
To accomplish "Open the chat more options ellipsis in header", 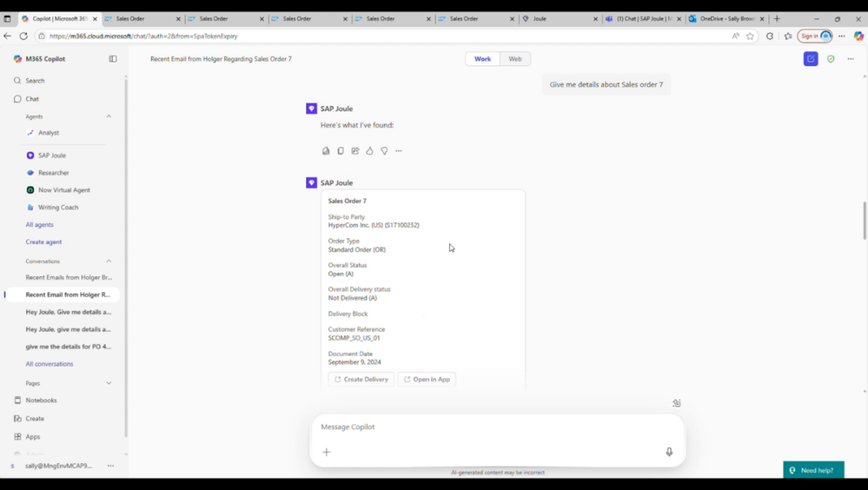I will [x=851, y=59].
